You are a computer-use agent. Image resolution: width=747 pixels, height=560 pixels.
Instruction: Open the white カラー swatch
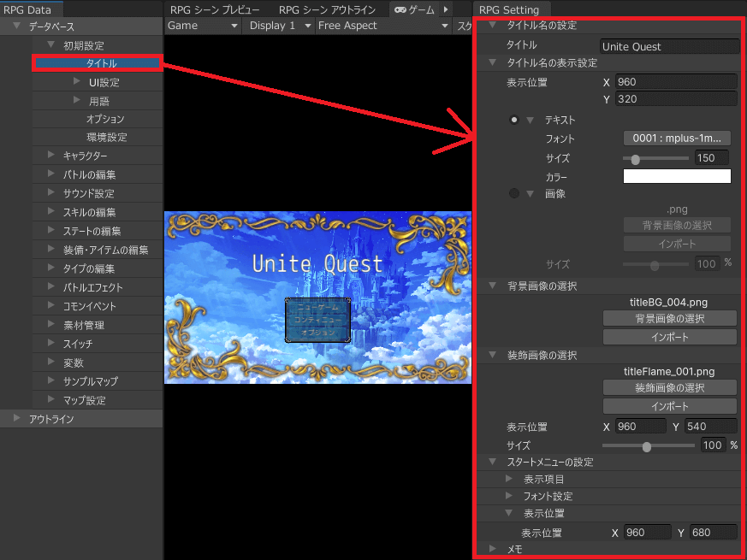677,177
